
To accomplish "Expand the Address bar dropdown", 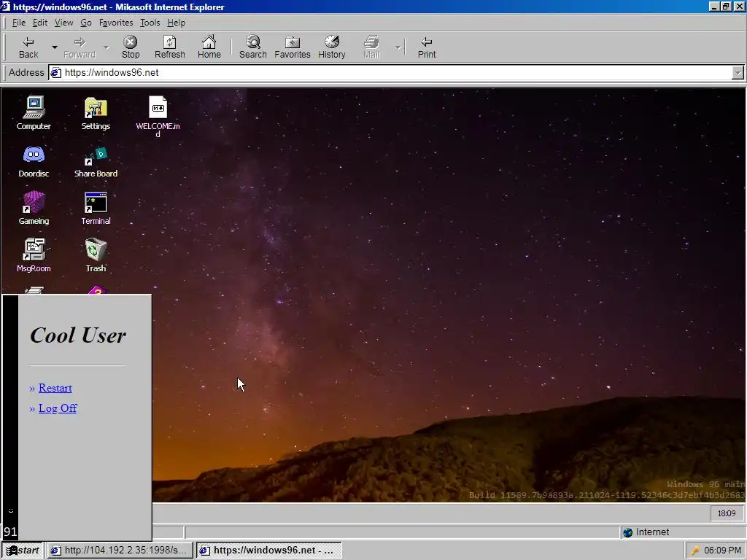I will (x=738, y=73).
